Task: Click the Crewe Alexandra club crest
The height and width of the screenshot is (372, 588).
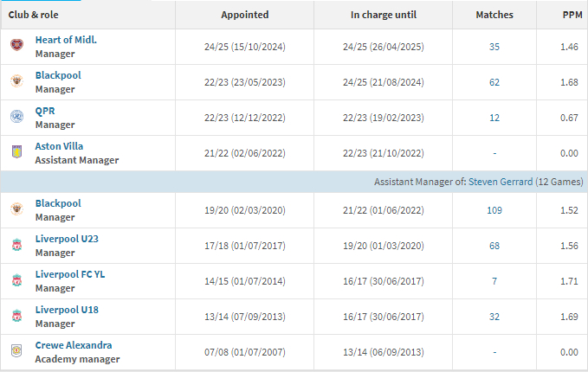Action: coord(16,351)
